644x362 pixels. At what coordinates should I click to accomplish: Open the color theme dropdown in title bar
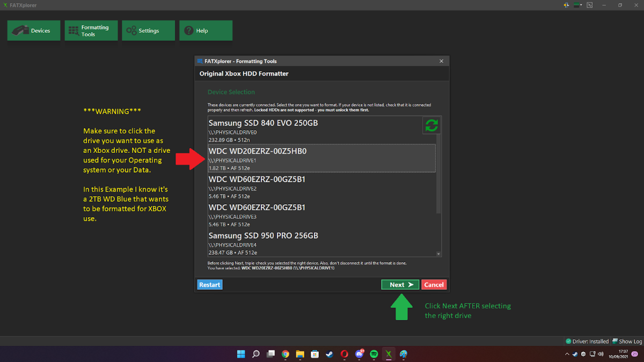[x=578, y=5]
